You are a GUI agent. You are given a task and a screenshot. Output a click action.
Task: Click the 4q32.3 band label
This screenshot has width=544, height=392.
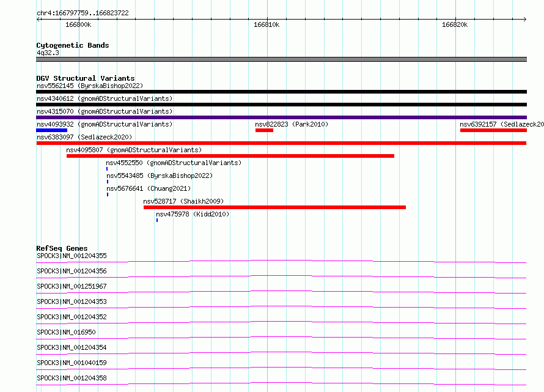(x=48, y=53)
